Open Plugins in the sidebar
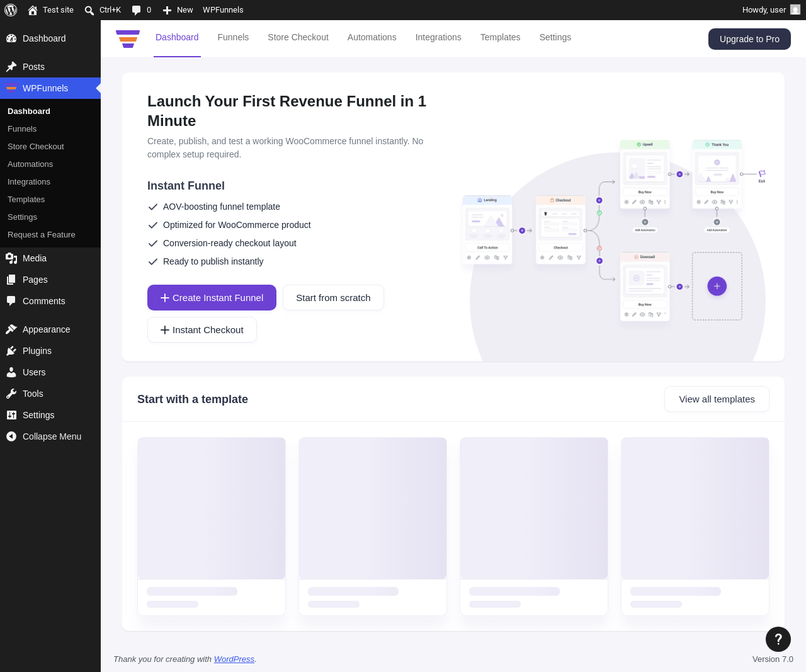This screenshot has height=672, width=806. 50,351
